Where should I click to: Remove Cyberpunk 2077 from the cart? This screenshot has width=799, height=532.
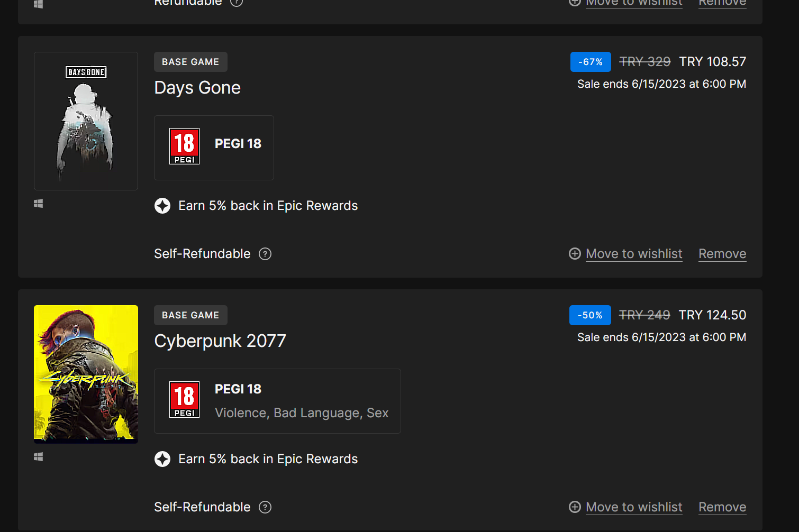click(722, 507)
